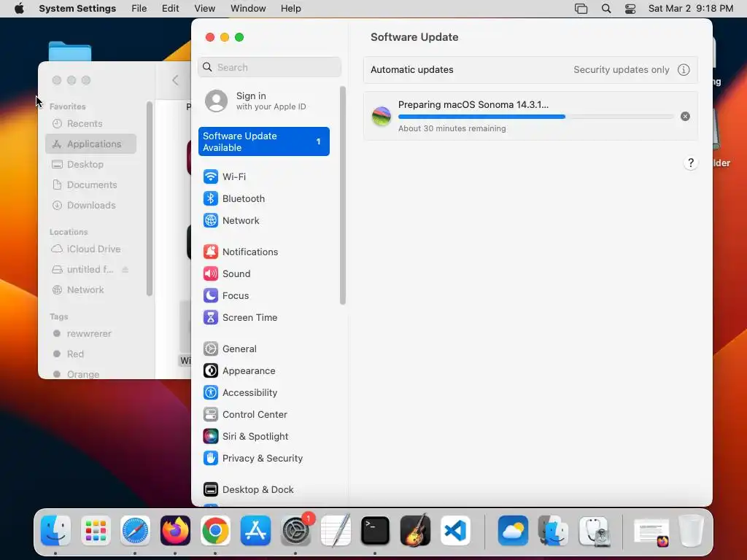Viewport: 747px width, 560px height.
Task: Open TextEdit from the Dock
Action: coord(336,531)
